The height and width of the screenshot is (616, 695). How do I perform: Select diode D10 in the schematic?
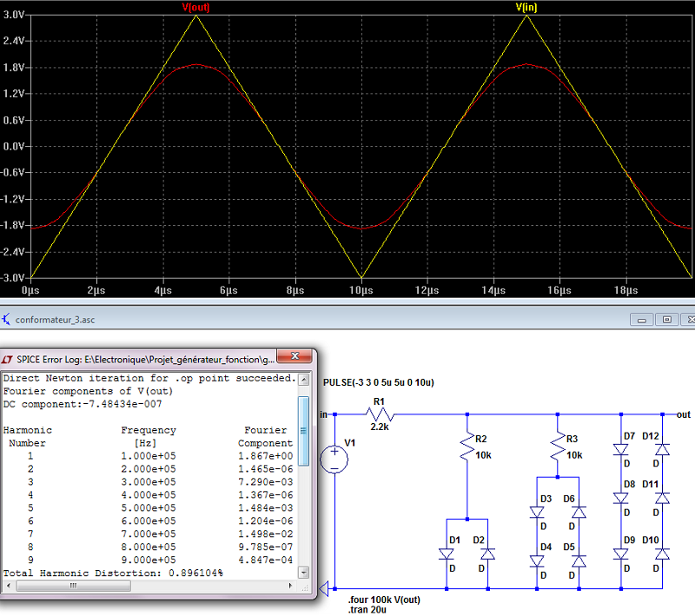(662, 554)
